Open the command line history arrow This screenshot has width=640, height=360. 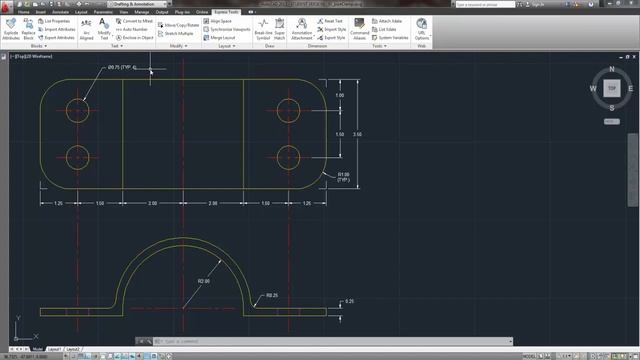[x=510, y=341]
